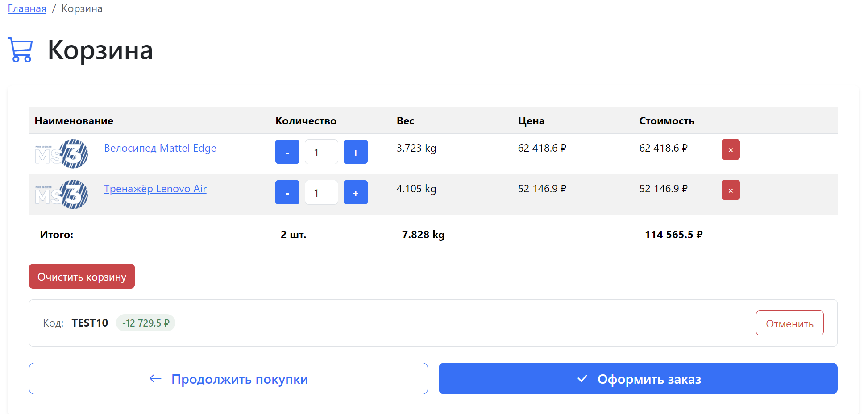
Task: Click the green discount badge -12 729,5 ₽
Action: click(145, 323)
